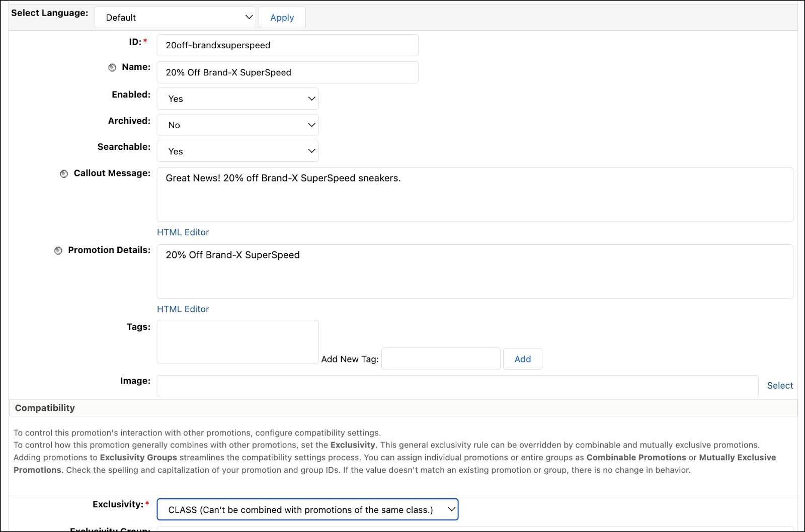The width and height of the screenshot is (805, 532).
Task: Open the Select Language dropdown
Action: (175, 18)
